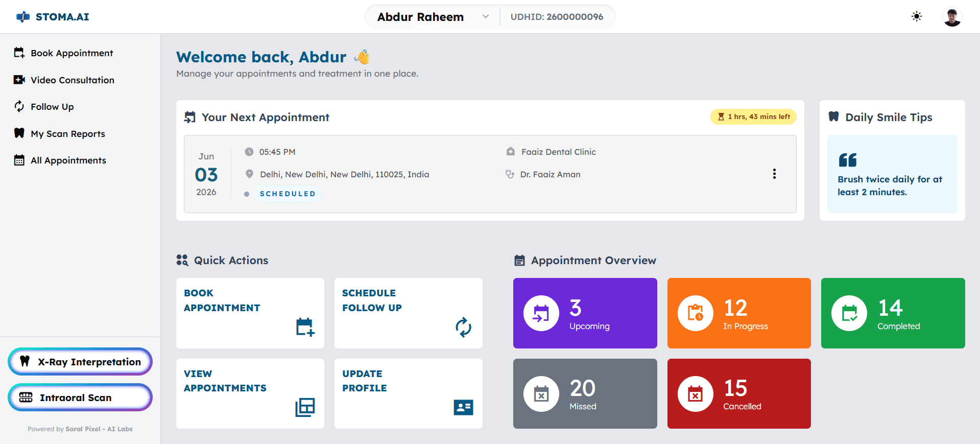Screen dimensions: 980x444
Task: Click the Video Consultation camera sidebar icon
Action: coord(19,80)
